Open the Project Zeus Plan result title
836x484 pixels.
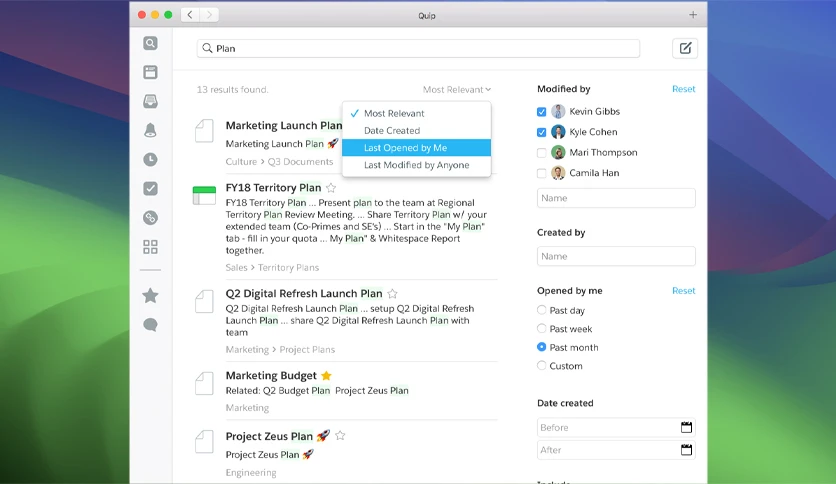[269, 436]
